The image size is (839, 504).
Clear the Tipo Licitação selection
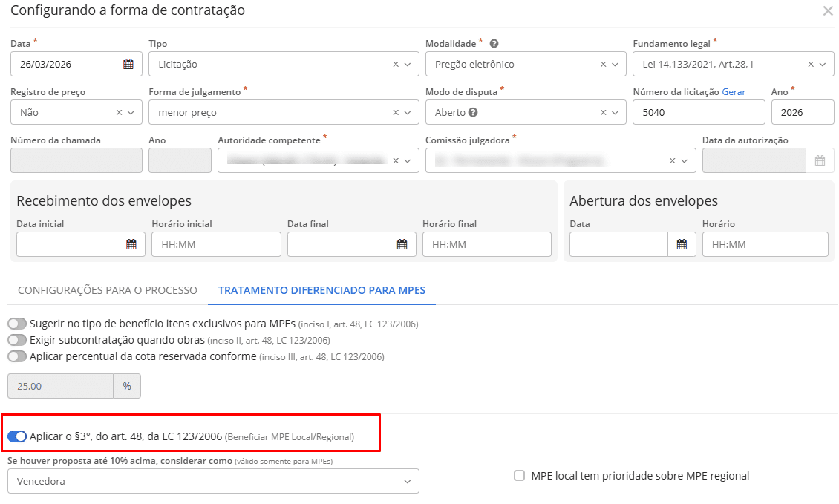click(396, 65)
